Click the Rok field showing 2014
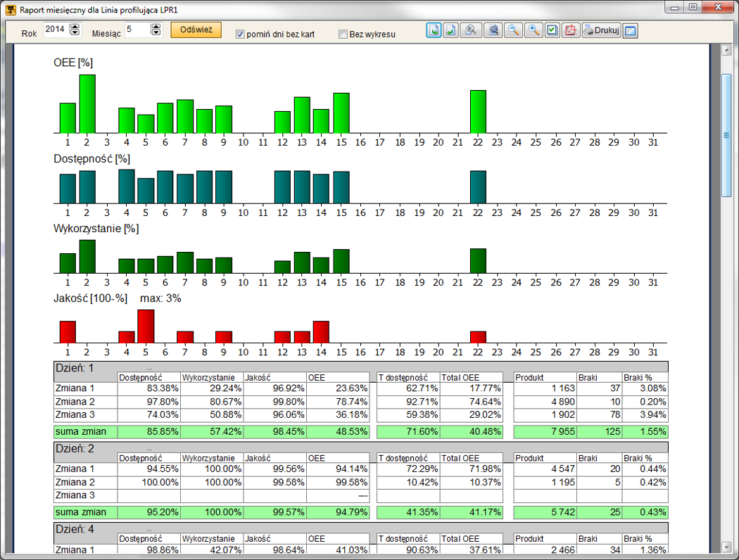The image size is (739, 560). pos(56,30)
